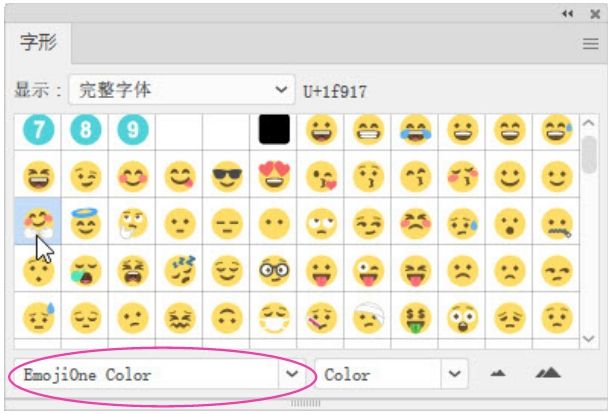The width and height of the screenshot is (612, 414).
Task: Pick the open mouth surprised emoji
Action: coord(510,223)
